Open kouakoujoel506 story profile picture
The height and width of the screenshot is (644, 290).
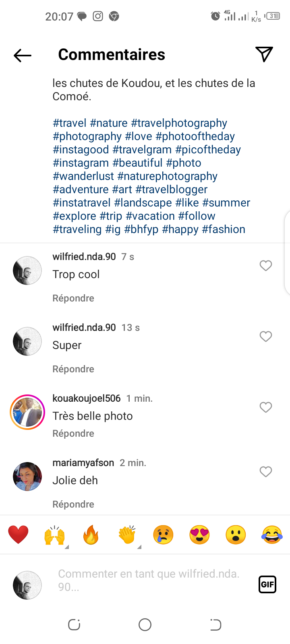(27, 412)
